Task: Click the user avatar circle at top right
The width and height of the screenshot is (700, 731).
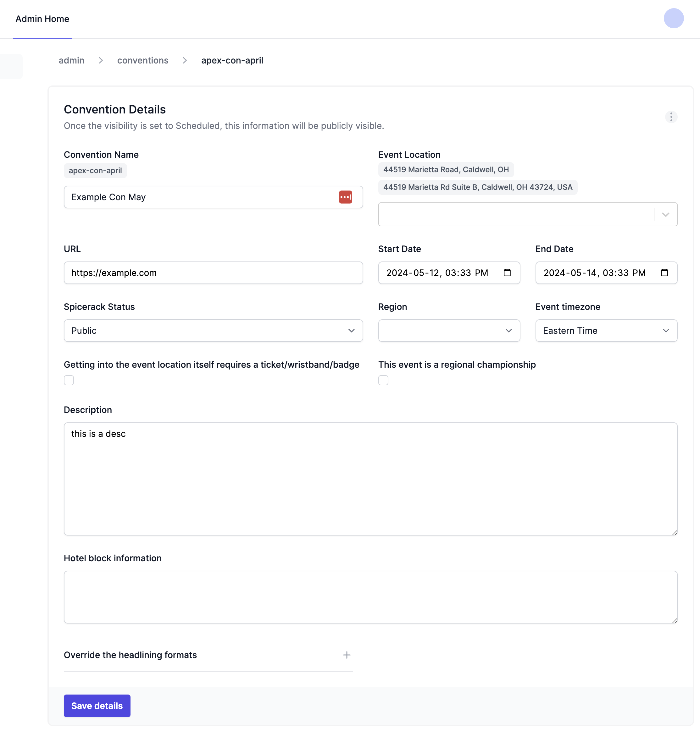Action: click(674, 18)
